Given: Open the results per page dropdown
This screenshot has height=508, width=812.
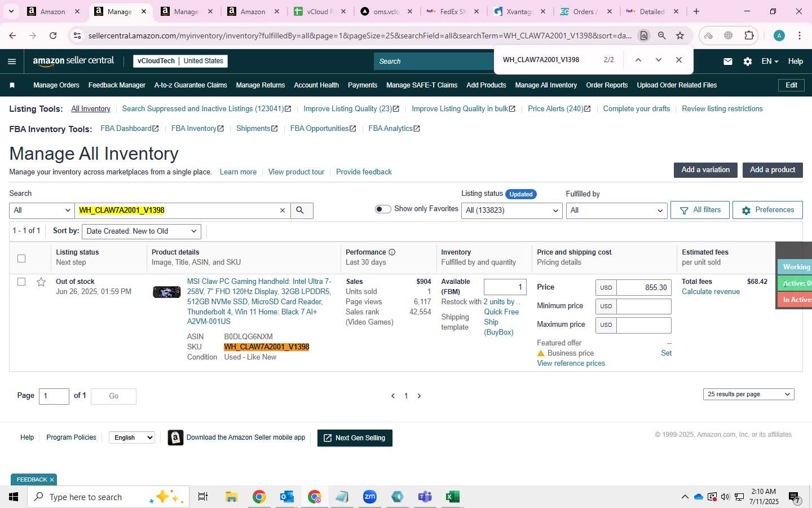Looking at the screenshot, I should [748, 395].
